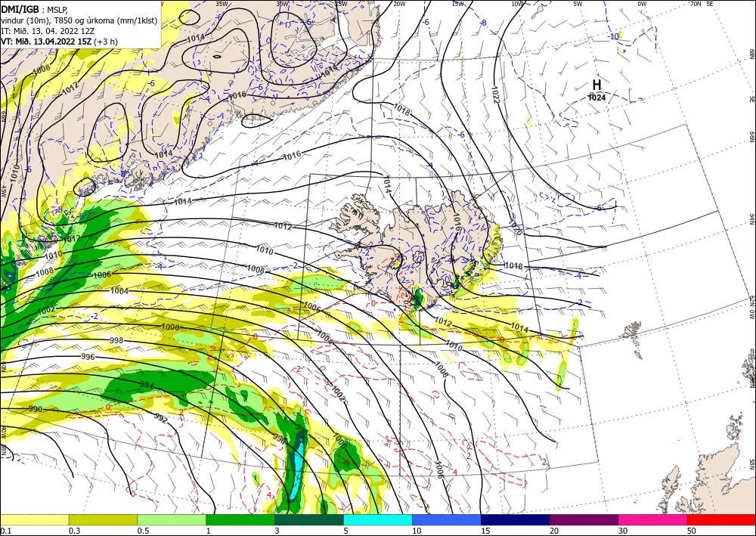
Task: Click the "IT: Mið. 13. 04. 2022 12Z" line
Action: click(47, 31)
